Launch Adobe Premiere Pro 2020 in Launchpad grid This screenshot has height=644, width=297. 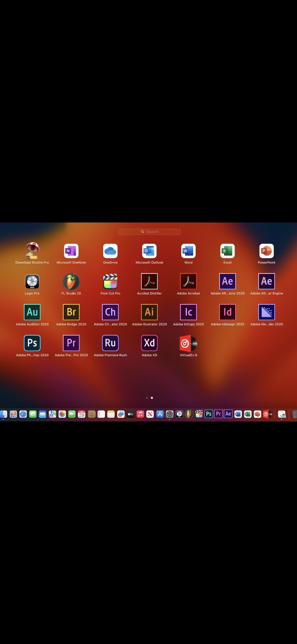click(71, 343)
